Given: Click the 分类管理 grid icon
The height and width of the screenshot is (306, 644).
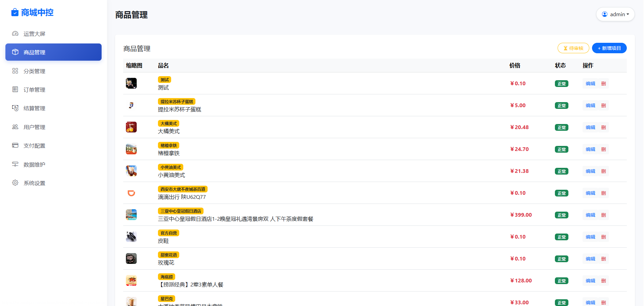Looking at the screenshot, I should (x=15, y=71).
